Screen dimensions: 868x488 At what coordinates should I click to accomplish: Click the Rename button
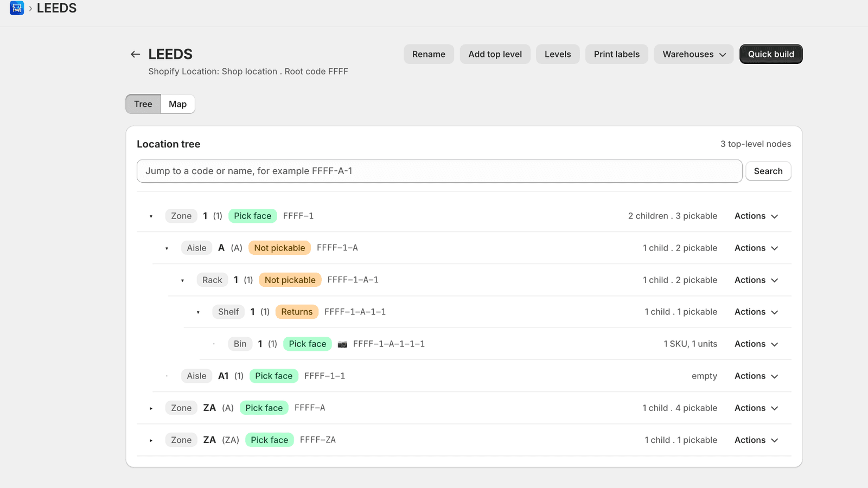pyautogui.click(x=429, y=54)
